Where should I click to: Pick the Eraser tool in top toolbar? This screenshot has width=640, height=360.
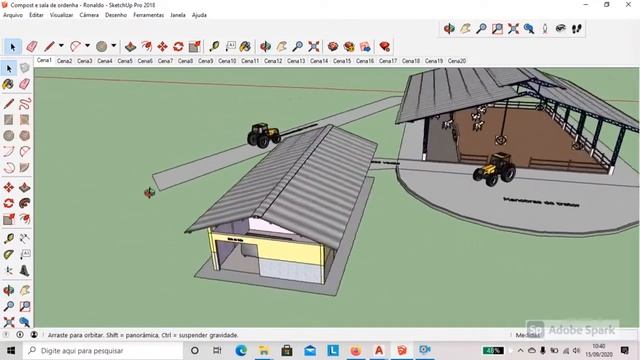point(32,47)
